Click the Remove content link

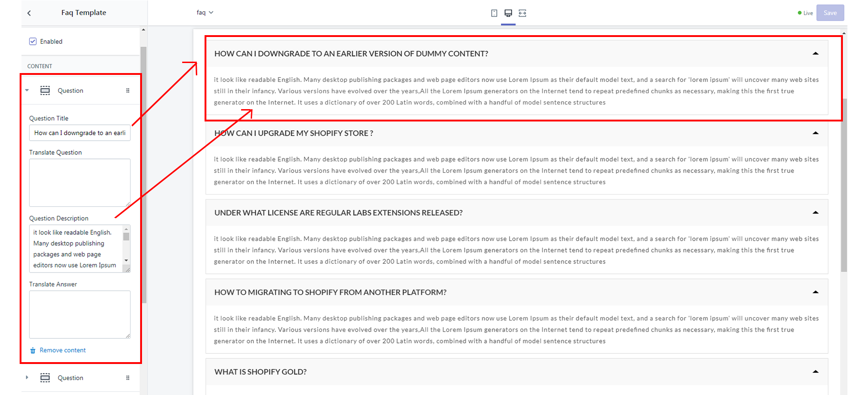(63, 350)
